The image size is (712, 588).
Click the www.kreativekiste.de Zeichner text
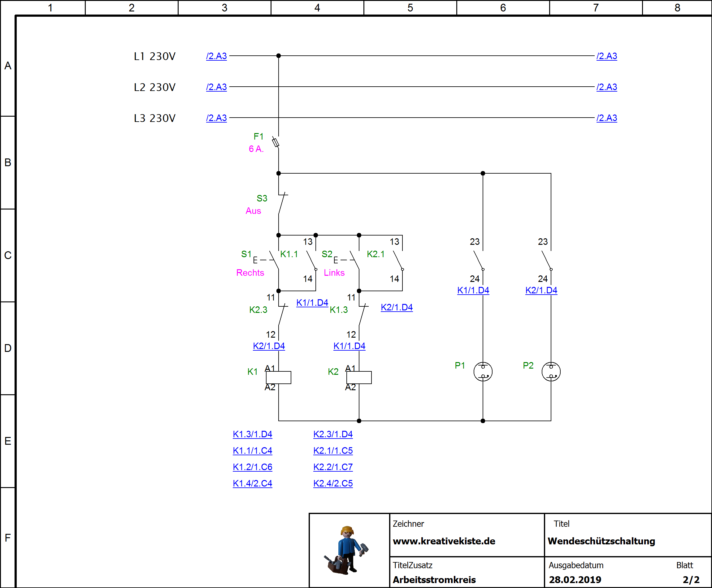(444, 541)
